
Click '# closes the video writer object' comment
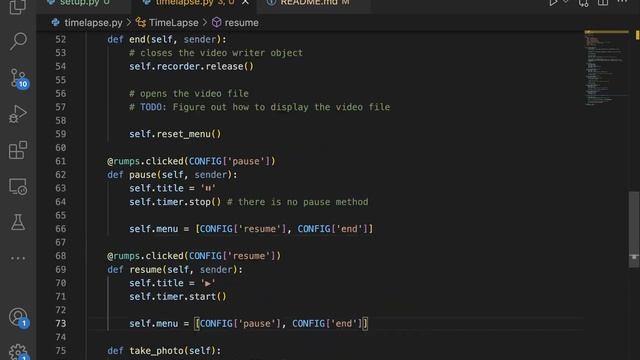point(216,53)
